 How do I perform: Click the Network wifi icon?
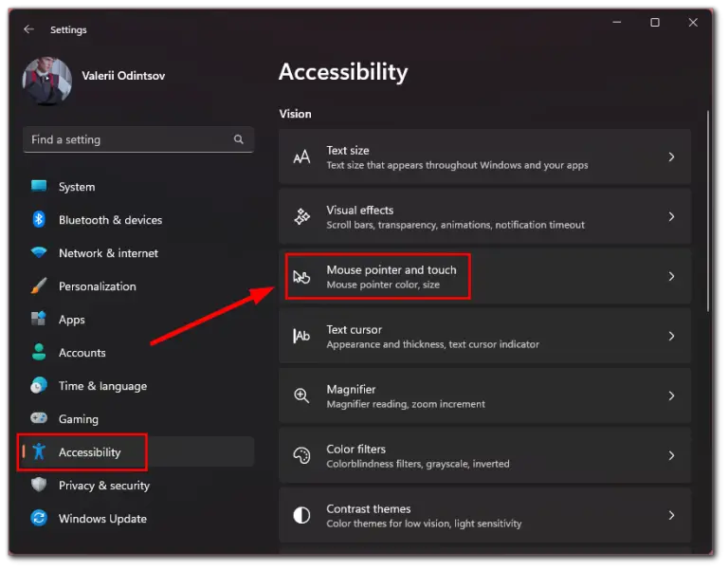[39, 252]
